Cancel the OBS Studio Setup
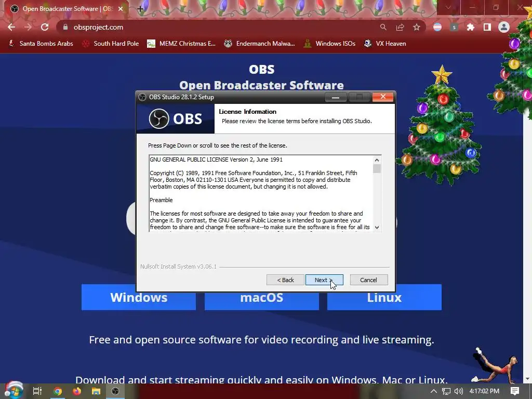The width and height of the screenshot is (532, 399). click(x=368, y=280)
